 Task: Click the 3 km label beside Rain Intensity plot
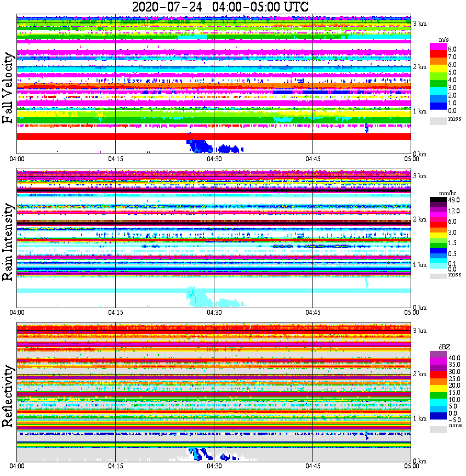click(419, 176)
